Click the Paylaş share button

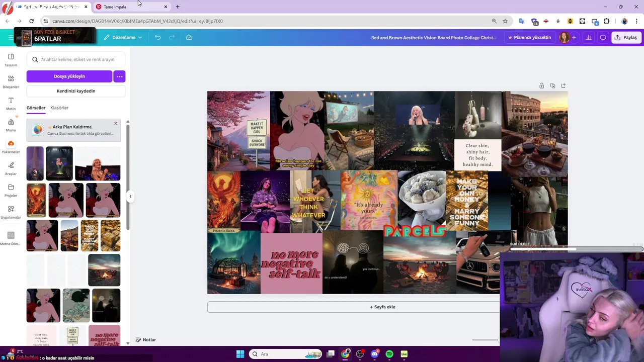[626, 37]
